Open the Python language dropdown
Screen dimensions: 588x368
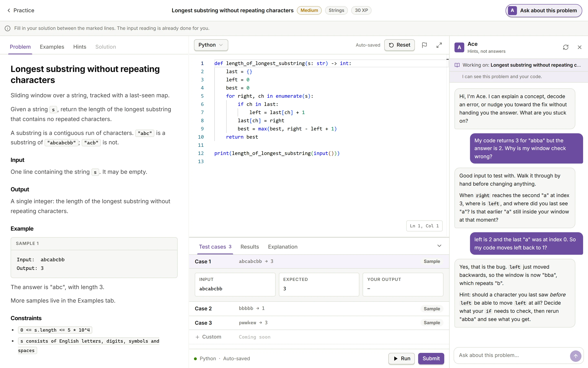(211, 45)
